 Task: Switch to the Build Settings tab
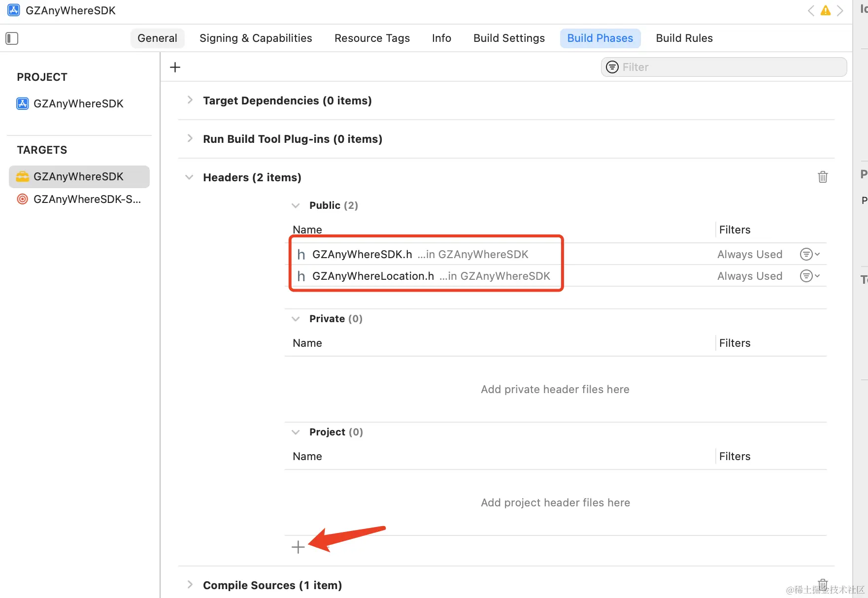(509, 38)
